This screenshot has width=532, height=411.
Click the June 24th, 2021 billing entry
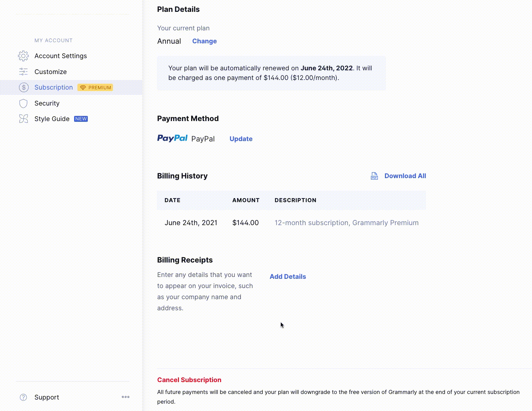pyautogui.click(x=191, y=223)
